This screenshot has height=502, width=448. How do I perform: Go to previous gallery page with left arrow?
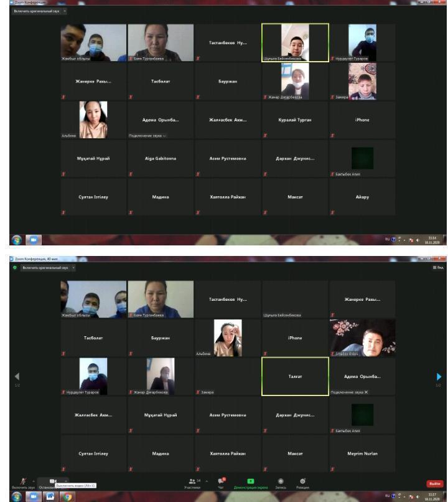17,376
